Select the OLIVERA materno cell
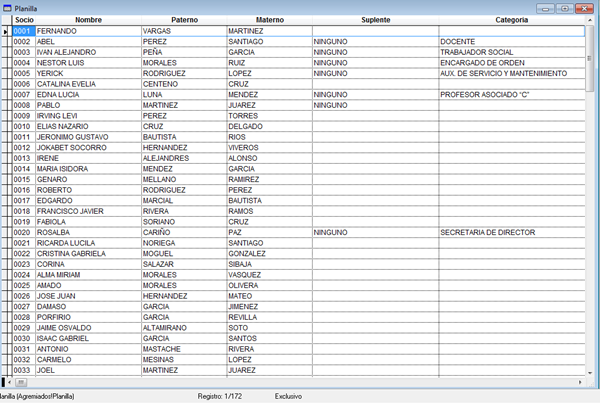 (270, 285)
